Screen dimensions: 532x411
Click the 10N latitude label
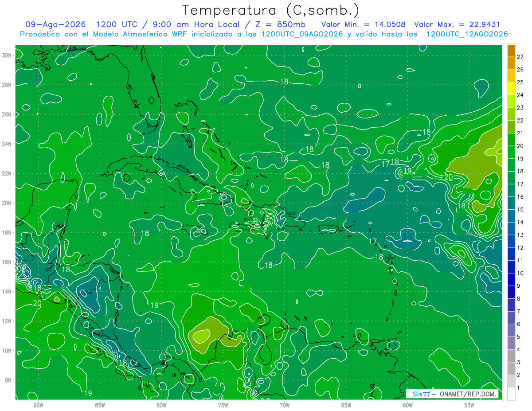7,351
